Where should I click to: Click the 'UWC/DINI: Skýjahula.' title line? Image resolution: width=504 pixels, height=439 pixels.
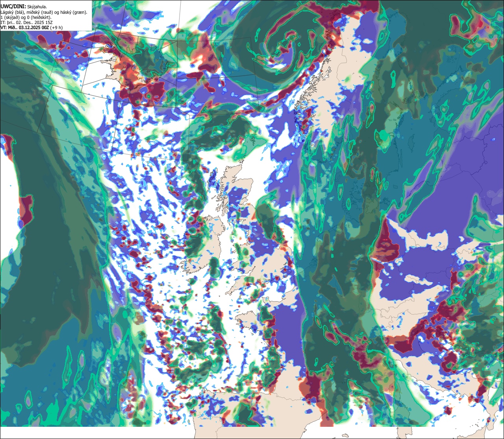coord(24,7)
